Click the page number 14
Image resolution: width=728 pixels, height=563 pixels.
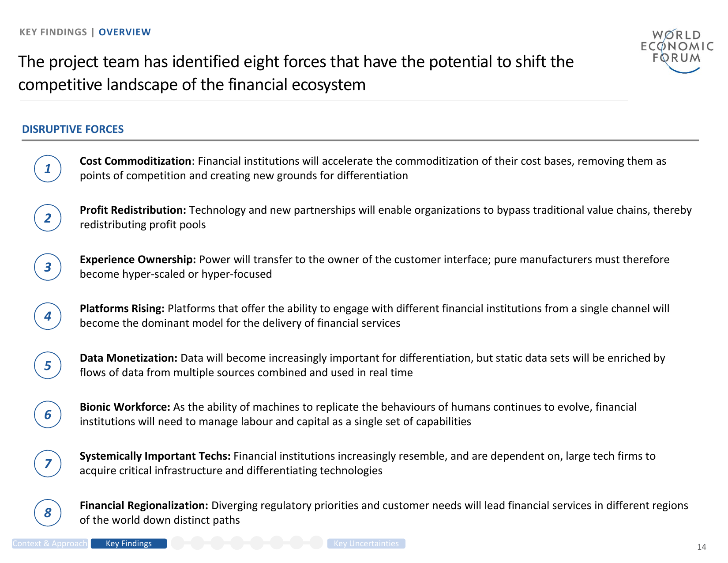[702, 547]
